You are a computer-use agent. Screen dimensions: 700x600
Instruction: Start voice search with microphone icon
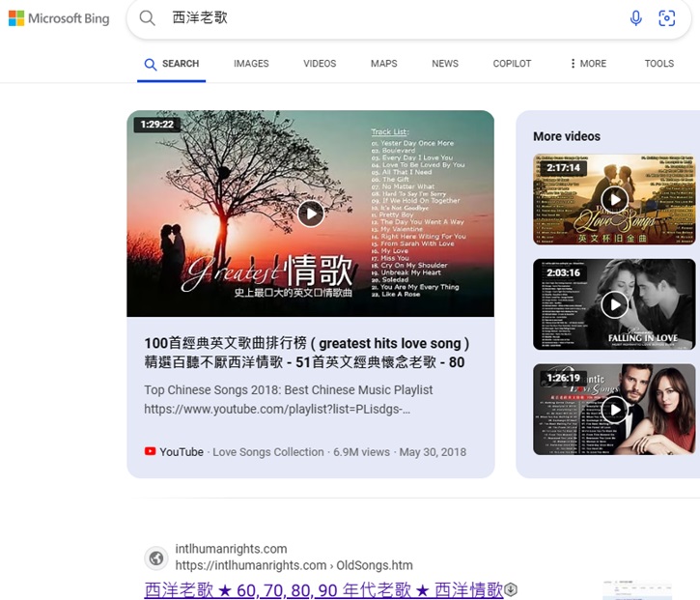(x=635, y=18)
